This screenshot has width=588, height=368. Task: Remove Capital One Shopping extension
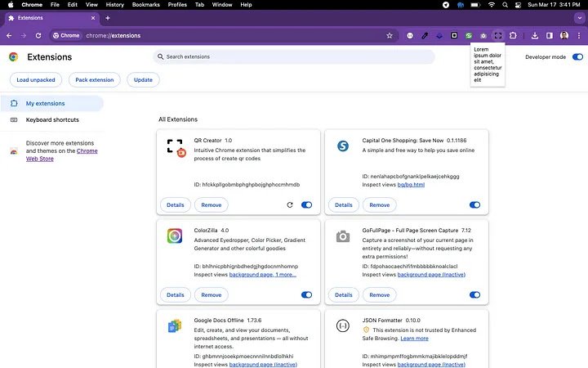380,205
